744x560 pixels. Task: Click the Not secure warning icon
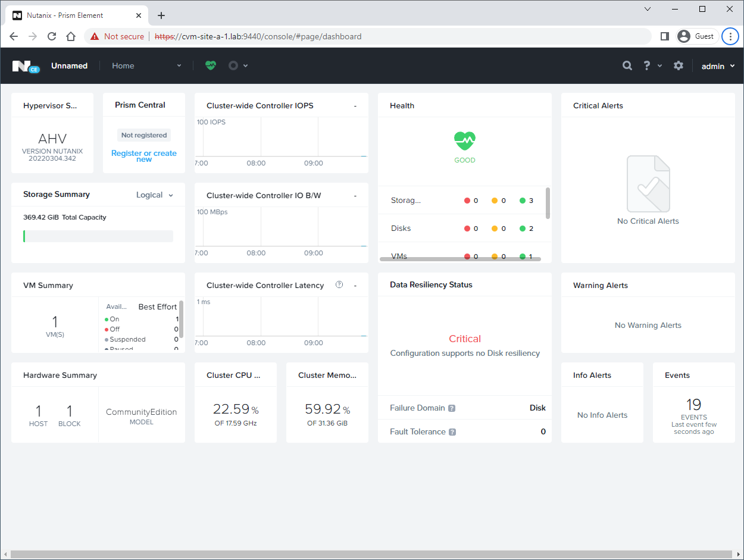tap(95, 36)
